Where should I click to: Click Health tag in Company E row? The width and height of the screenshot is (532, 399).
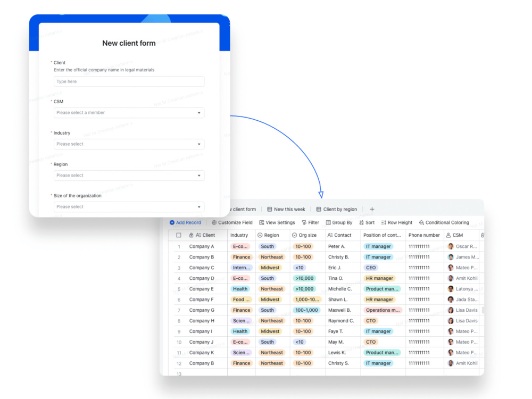click(x=240, y=289)
